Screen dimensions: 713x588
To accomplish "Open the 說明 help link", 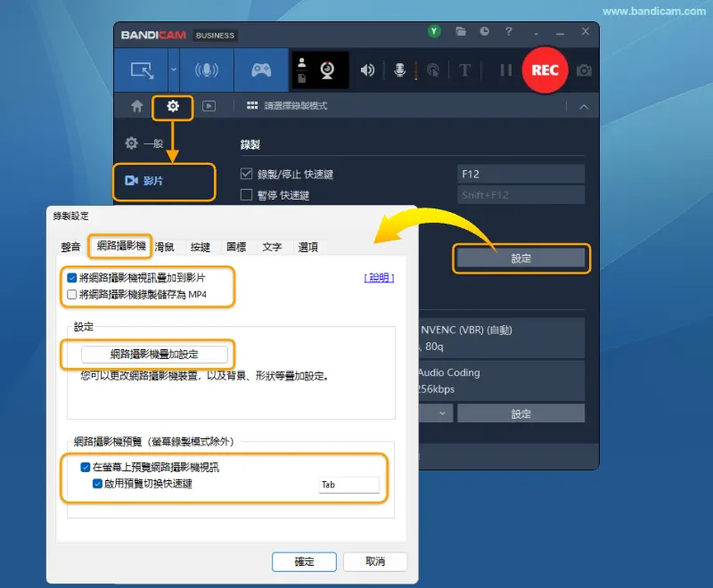I will (x=379, y=278).
